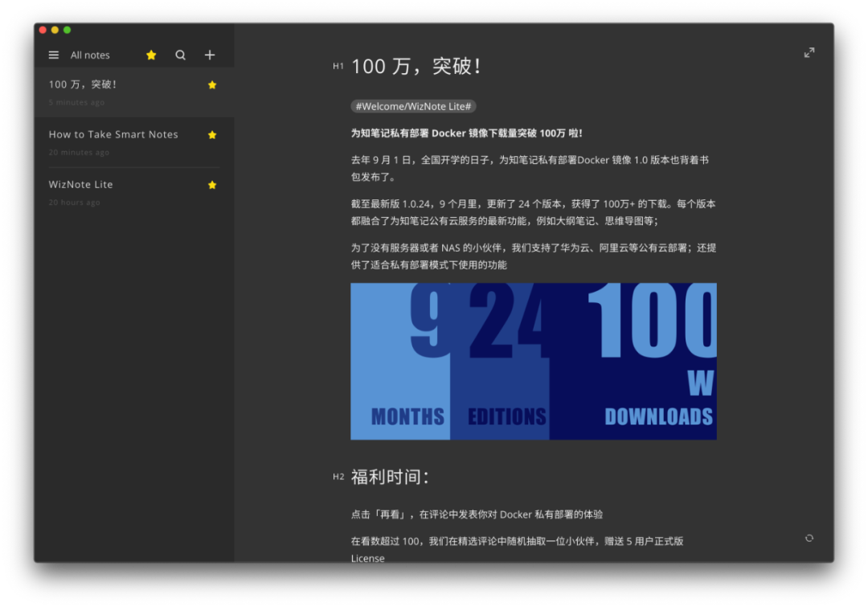
Task: Minimize the window with yellow button
Action: click(55, 30)
